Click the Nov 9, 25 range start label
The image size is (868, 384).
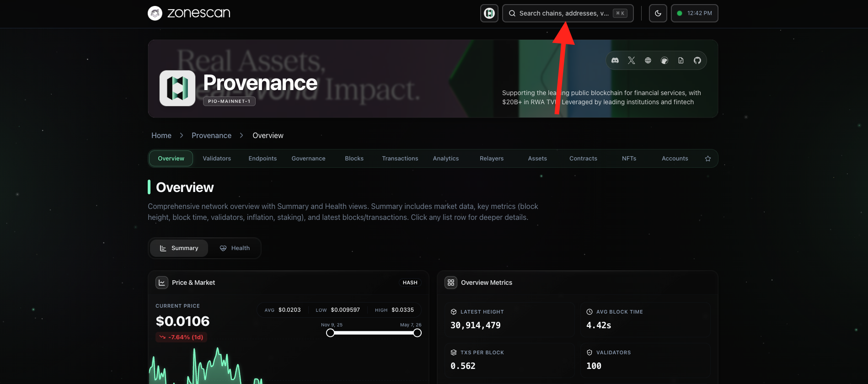click(x=332, y=325)
